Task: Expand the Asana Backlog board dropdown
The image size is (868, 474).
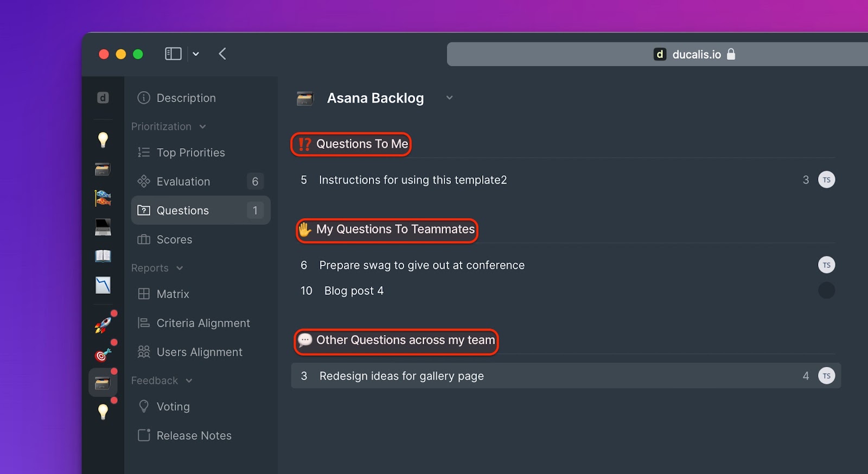Action: point(449,98)
